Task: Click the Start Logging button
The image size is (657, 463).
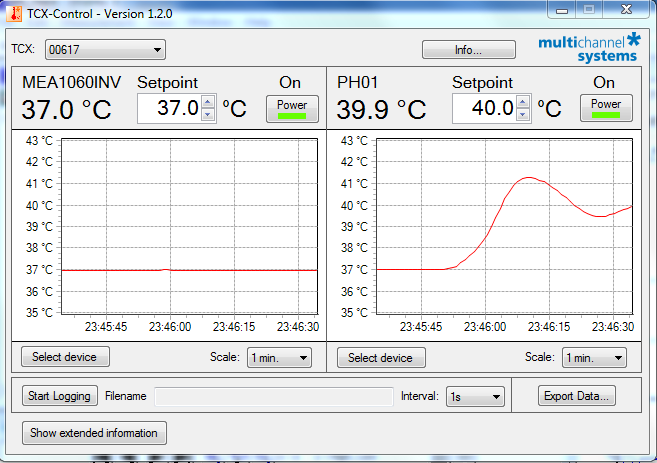Action: tap(59, 396)
